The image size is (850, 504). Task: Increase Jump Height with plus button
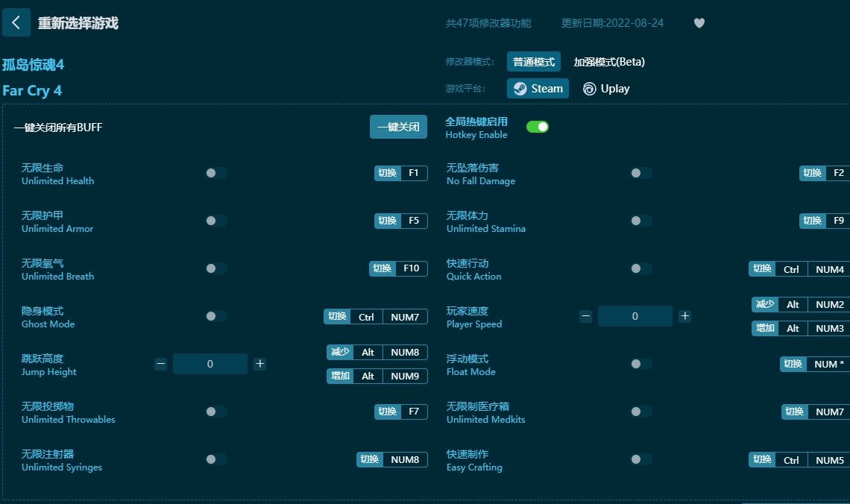click(259, 364)
